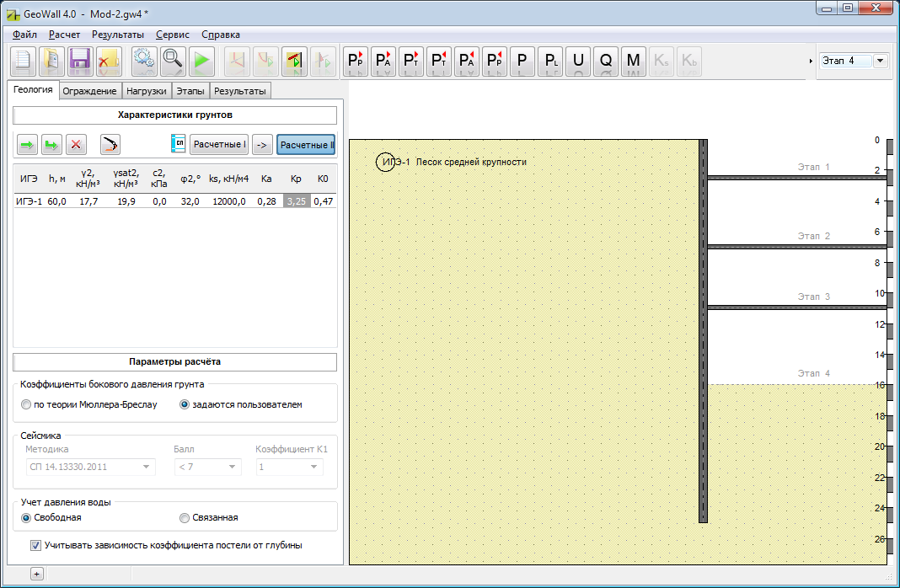Viewport: 900px width, 588px height.
Task: Click the purple floppy disk save icon
Action: [x=80, y=61]
